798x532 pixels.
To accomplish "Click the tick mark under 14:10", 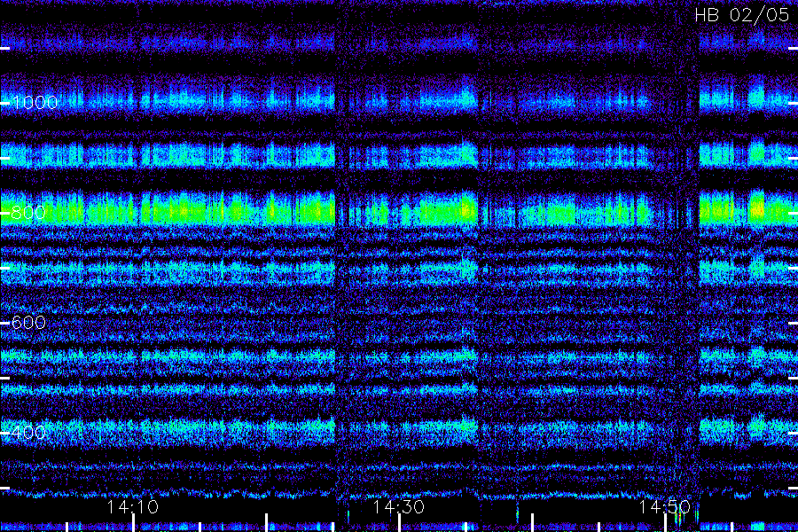I will [133, 523].
